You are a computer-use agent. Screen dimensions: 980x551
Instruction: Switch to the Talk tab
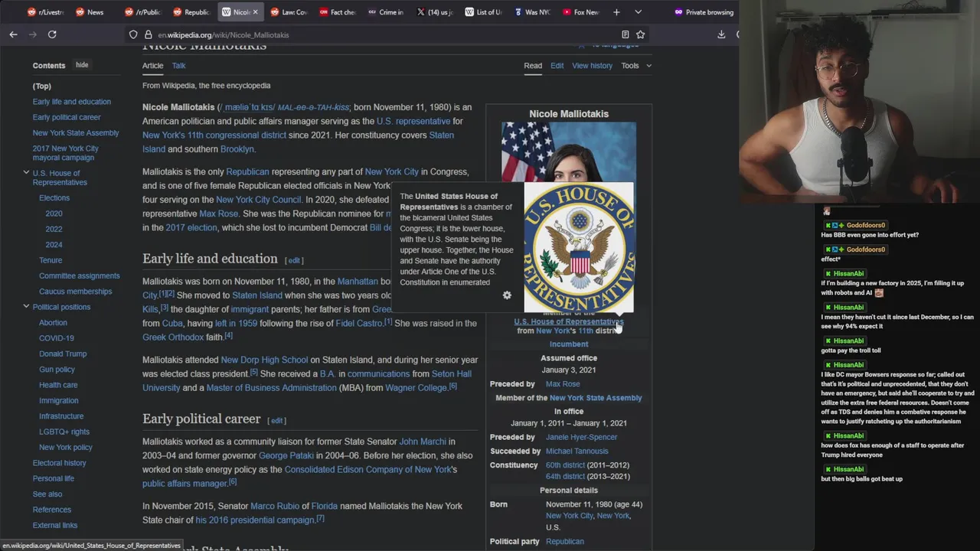178,66
